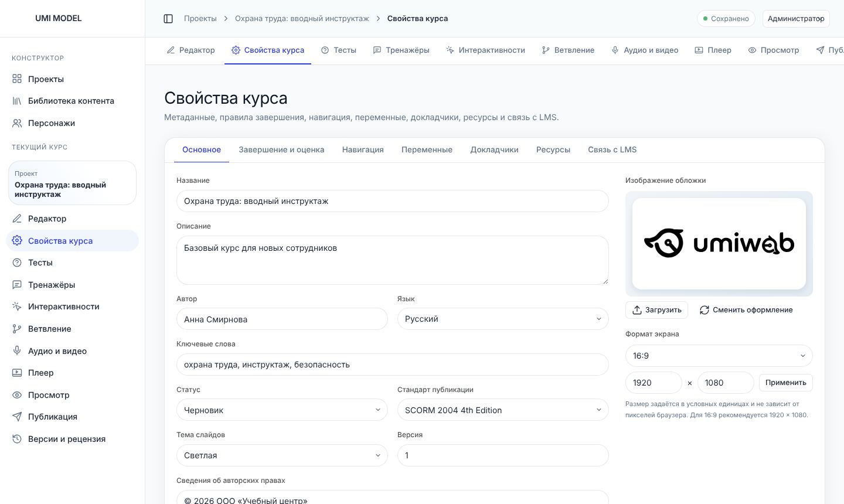Open Персонажи in sidebar
Image resolution: width=844 pixels, height=504 pixels.
[72, 123]
